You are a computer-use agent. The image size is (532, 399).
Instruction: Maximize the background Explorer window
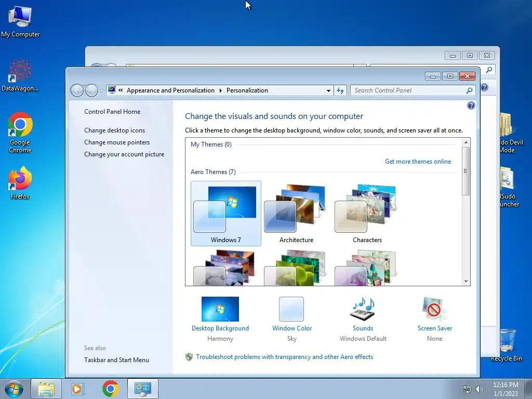(470, 55)
